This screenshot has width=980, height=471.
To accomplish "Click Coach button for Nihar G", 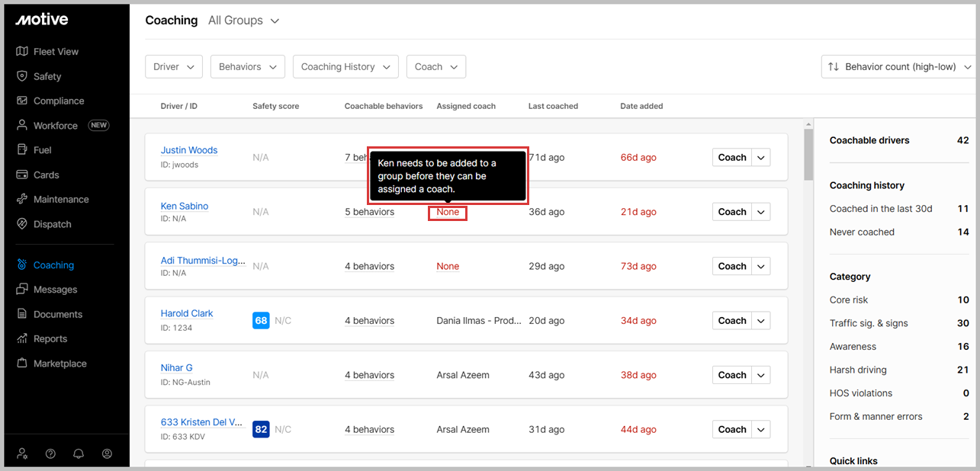I will click(x=732, y=375).
